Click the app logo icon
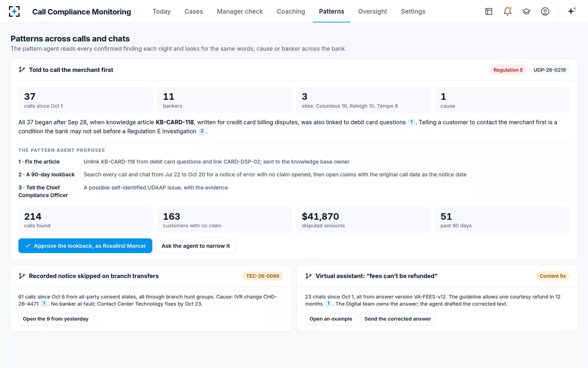Image resolution: width=588 pixels, height=368 pixels. pos(14,11)
